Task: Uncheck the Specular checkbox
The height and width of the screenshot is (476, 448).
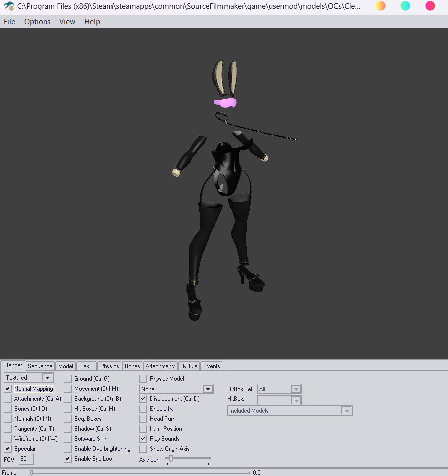Action: pos(8,448)
